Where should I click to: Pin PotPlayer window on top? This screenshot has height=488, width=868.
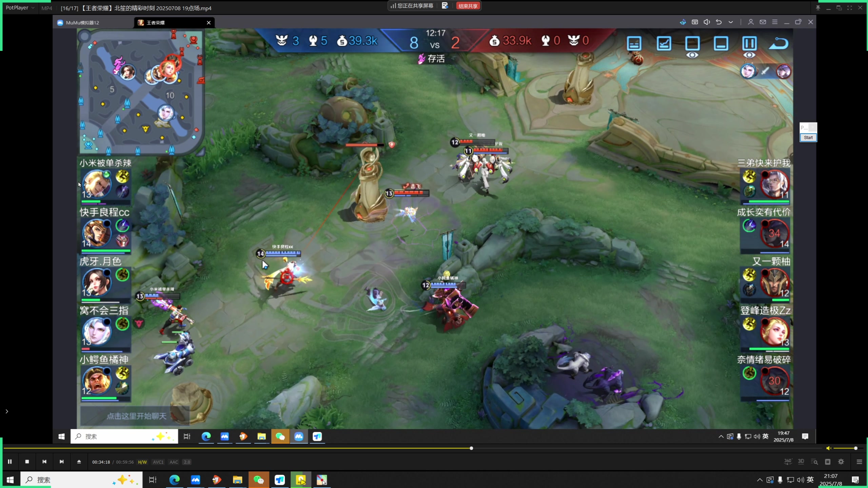818,7
